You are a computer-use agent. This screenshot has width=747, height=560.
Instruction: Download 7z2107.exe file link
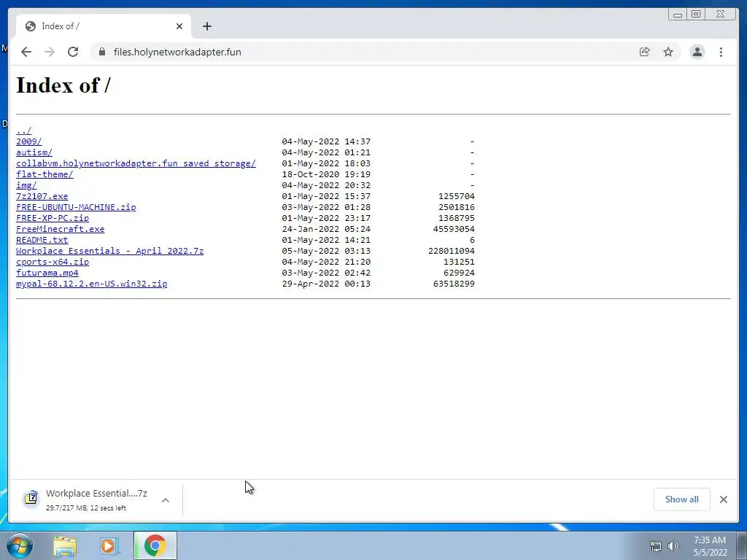click(42, 196)
